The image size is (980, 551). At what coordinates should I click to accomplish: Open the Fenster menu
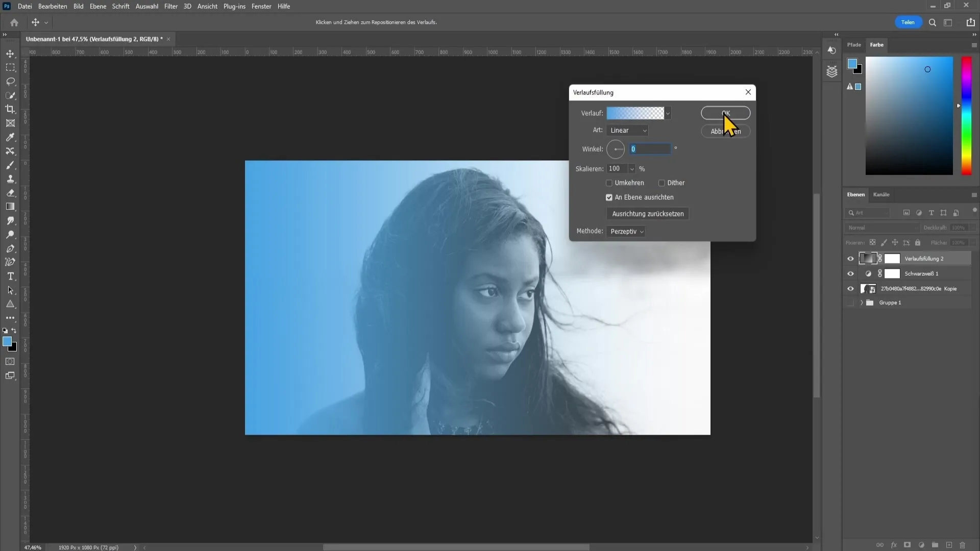point(261,6)
